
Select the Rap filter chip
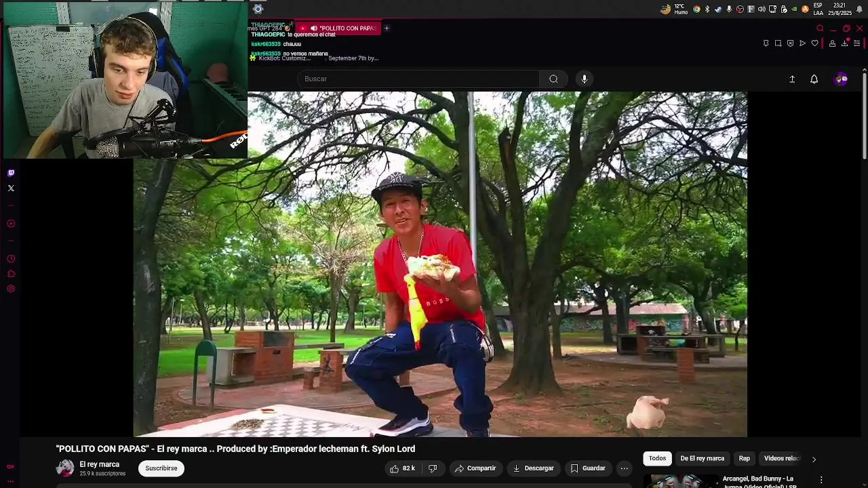point(745,459)
